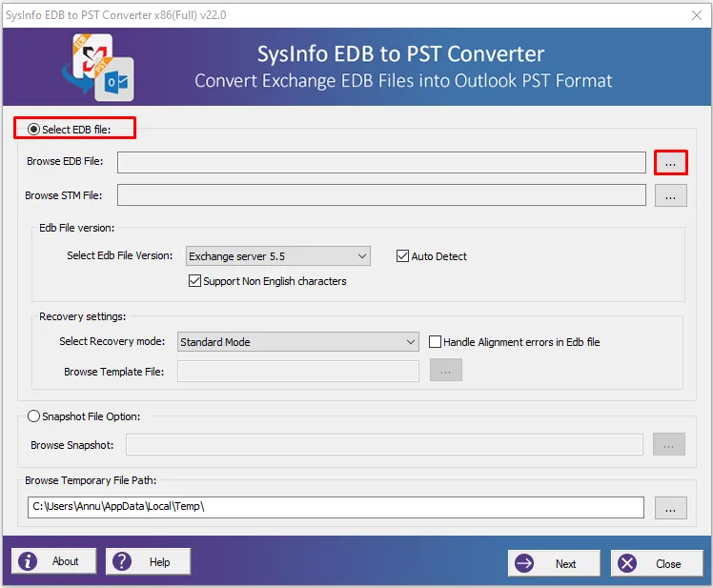Click the 'Select Edb File Version:' label
This screenshot has width=713, height=588.
[119, 255]
